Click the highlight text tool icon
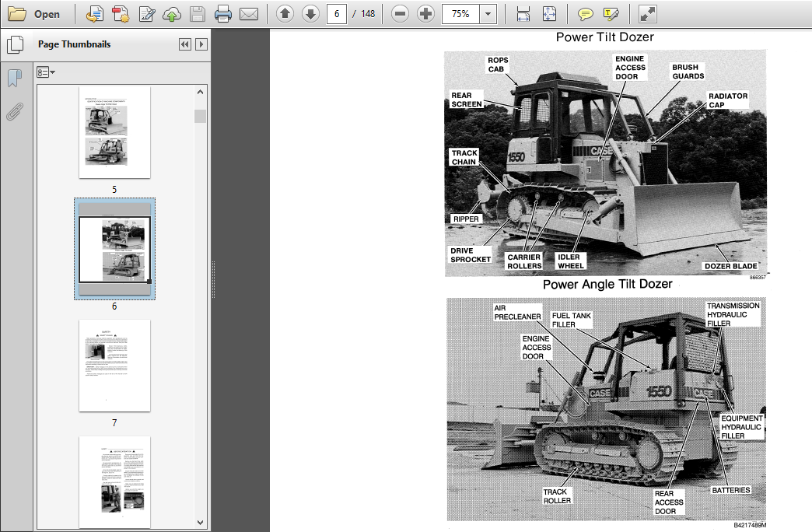Screen dimensions: 812x532 click(611, 14)
